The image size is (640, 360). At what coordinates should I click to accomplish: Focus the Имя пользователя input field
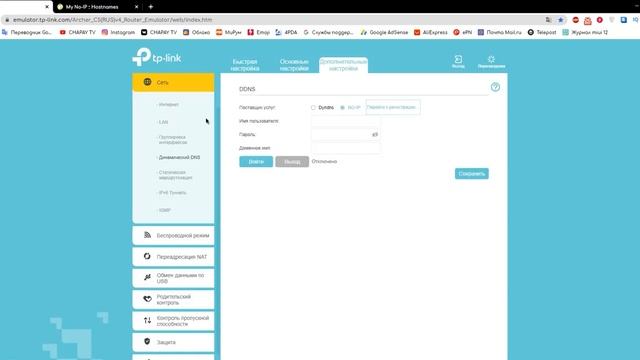[346, 121]
